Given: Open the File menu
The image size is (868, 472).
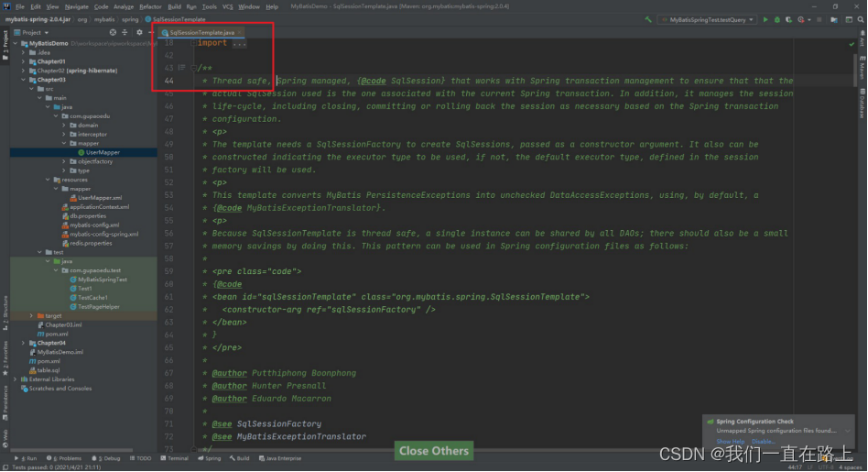Looking at the screenshot, I should coord(20,6).
